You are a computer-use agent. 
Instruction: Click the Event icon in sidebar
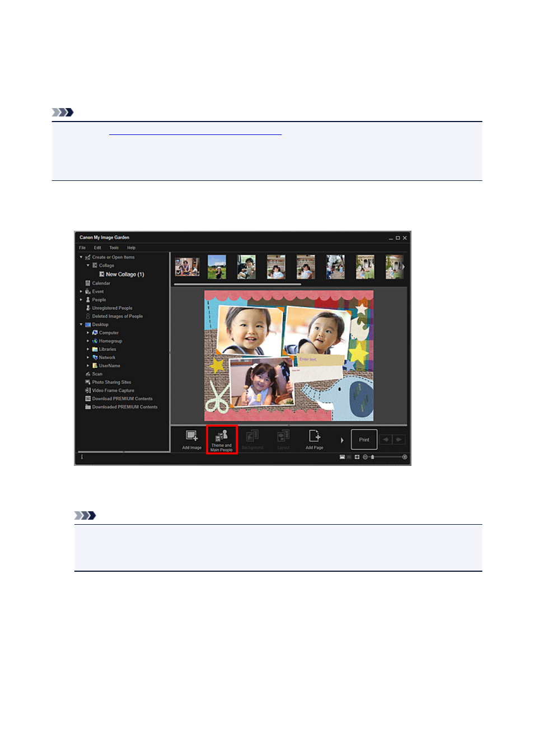pyautogui.click(x=88, y=292)
